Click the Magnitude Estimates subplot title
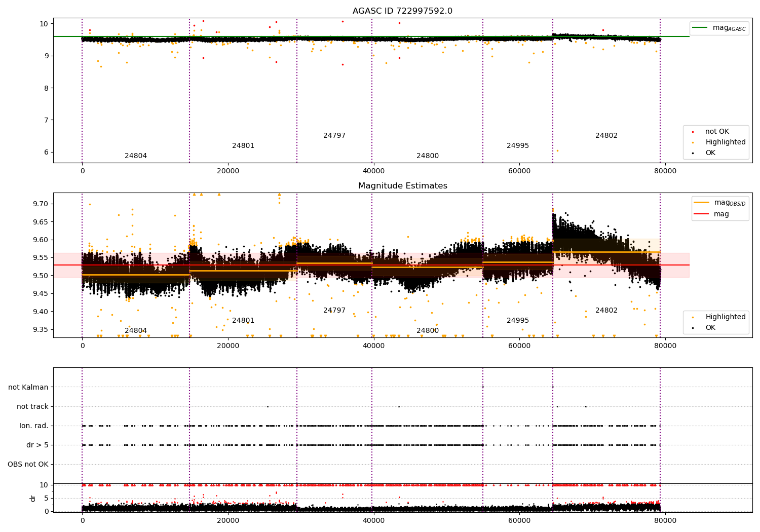The image size is (760, 532). (402, 186)
